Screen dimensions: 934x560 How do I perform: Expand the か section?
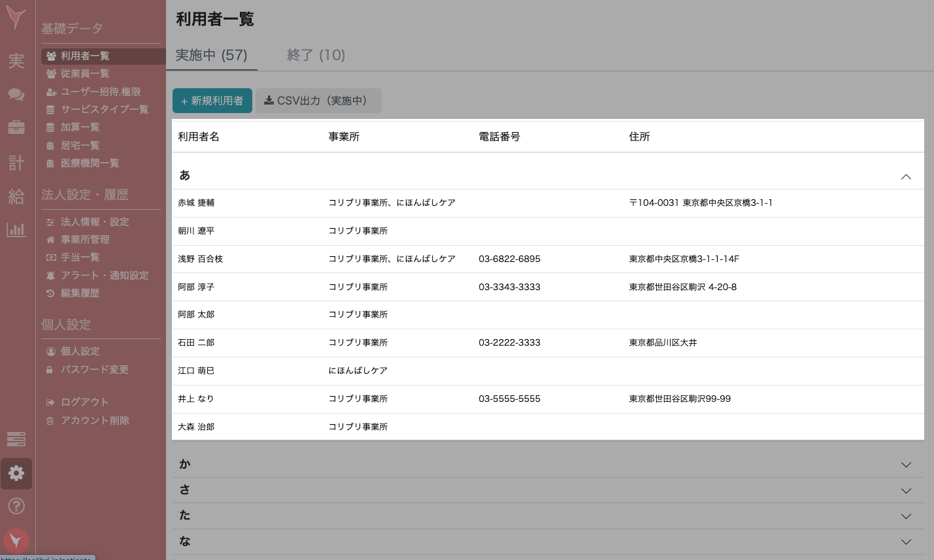coord(906,464)
